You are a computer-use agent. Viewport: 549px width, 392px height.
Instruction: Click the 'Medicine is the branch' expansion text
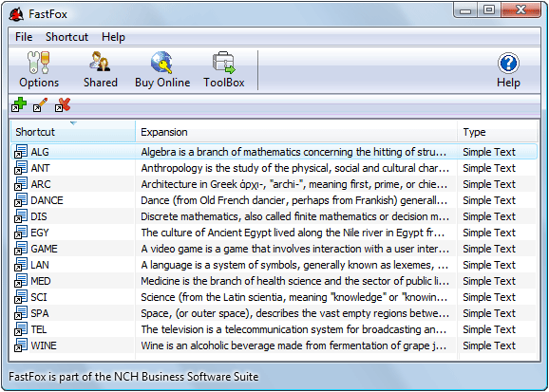pos(295,281)
